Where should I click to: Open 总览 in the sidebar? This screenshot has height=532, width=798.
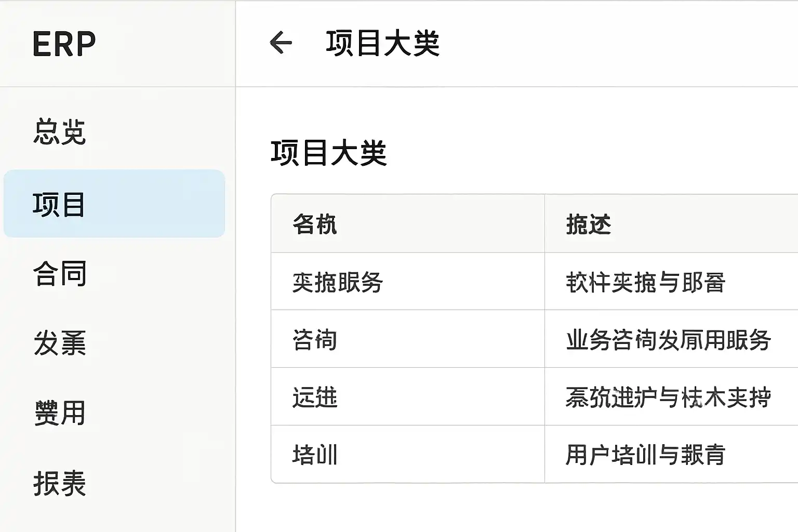point(60,131)
